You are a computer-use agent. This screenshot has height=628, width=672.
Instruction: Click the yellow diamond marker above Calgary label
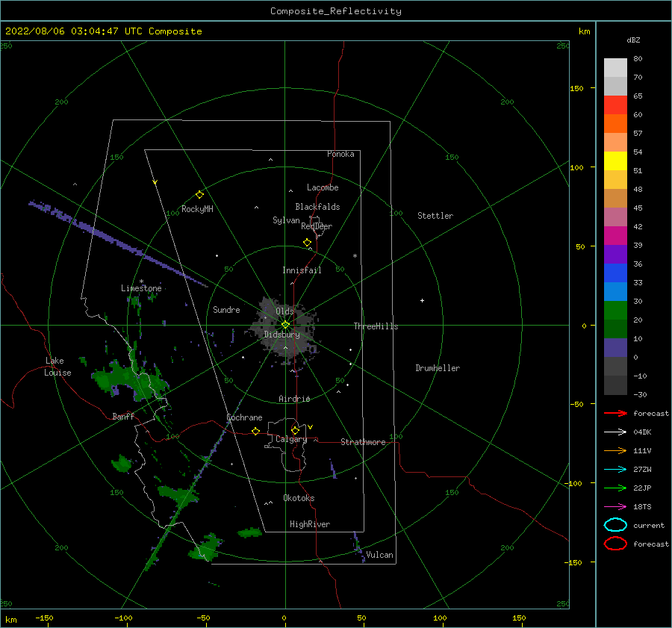pos(295,430)
